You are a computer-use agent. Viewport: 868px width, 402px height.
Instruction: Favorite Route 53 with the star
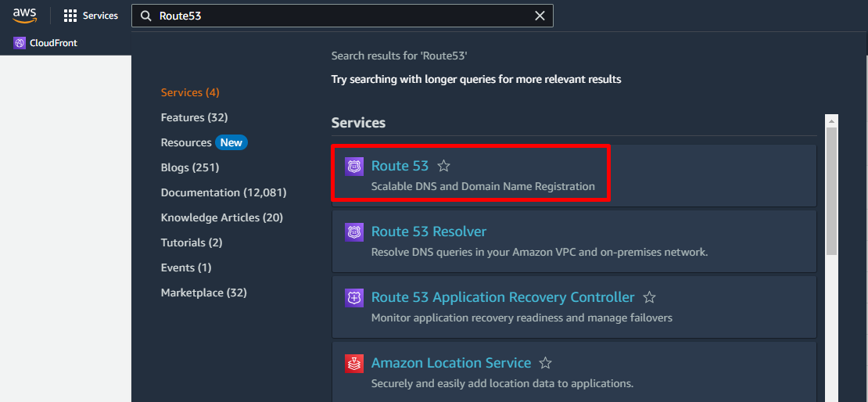pyautogui.click(x=444, y=166)
